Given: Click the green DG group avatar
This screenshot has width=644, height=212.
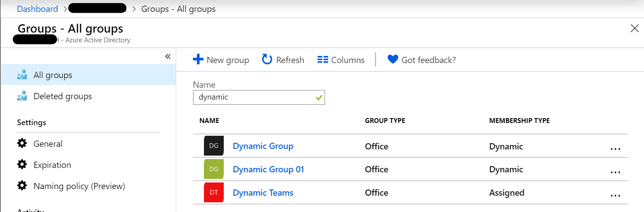Looking at the screenshot, I should click(214, 169).
